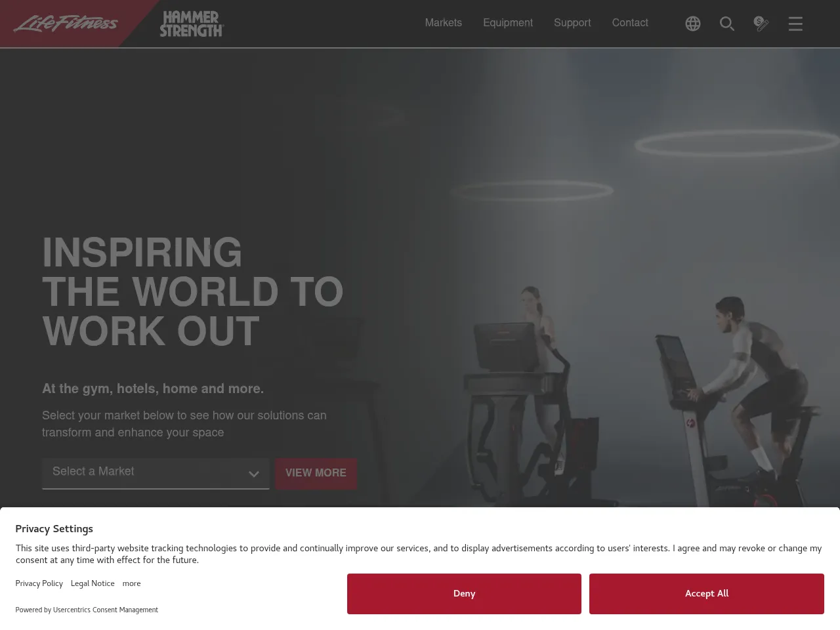840x630 pixels.
Task: Expand the 'more' privacy options link
Action: (131, 583)
